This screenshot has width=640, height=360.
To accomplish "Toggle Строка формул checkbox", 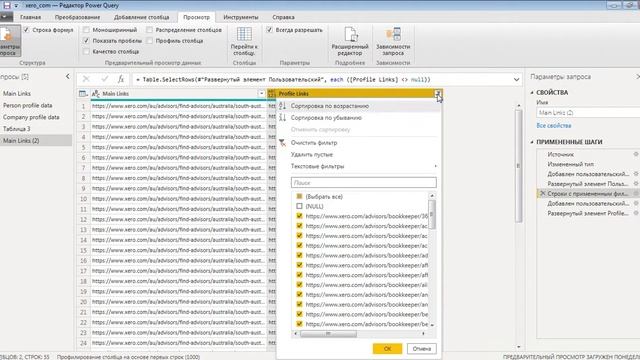I will pos(27,30).
